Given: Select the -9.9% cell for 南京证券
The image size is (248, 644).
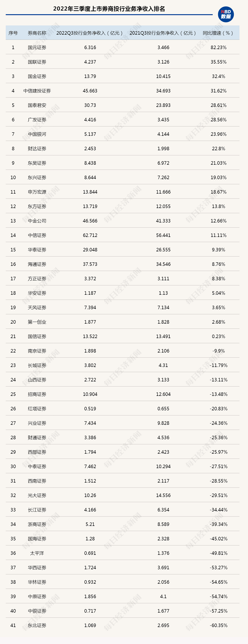Looking at the screenshot, I should coord(219,351).
